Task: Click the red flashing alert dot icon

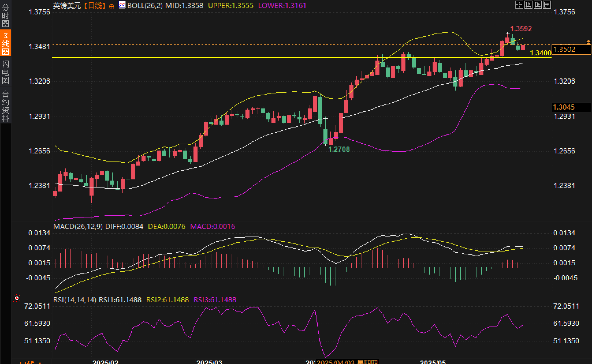Action: click(17, 298)
